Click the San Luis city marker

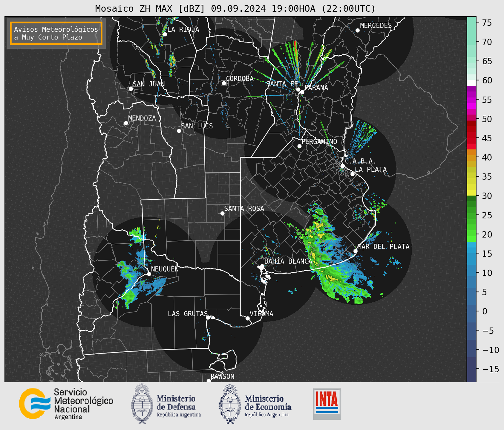click(179, 131)
